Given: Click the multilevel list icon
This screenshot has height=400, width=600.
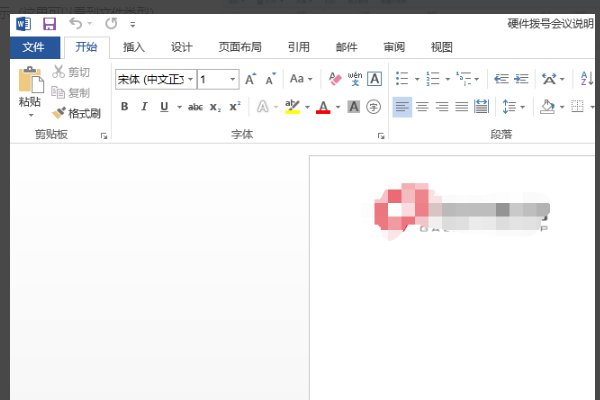Looking at the screenshot, I should click(463, 79).
